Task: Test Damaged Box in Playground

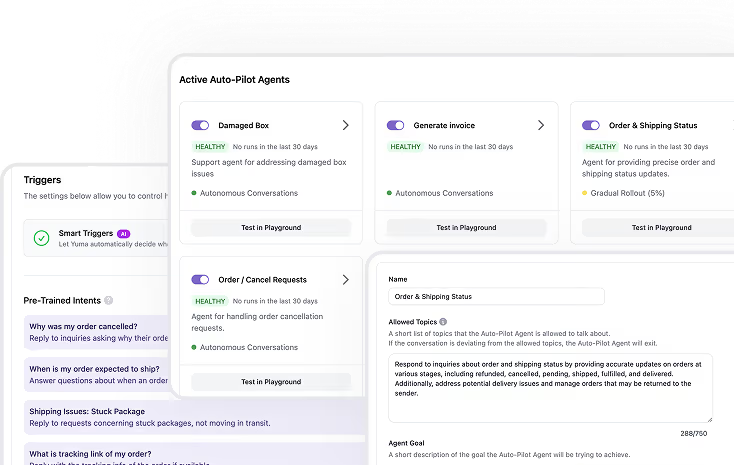Action: [271, 228]
